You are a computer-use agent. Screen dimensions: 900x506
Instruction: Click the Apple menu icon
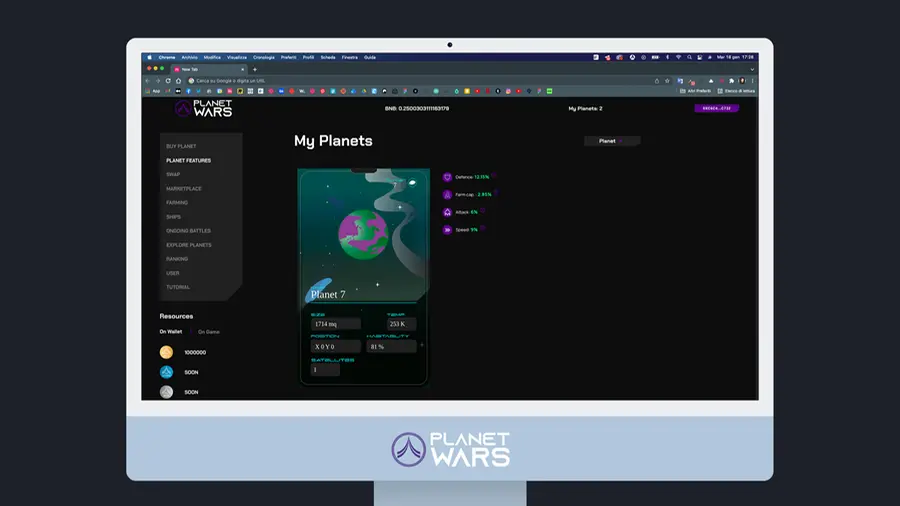[x=149, y=57]
